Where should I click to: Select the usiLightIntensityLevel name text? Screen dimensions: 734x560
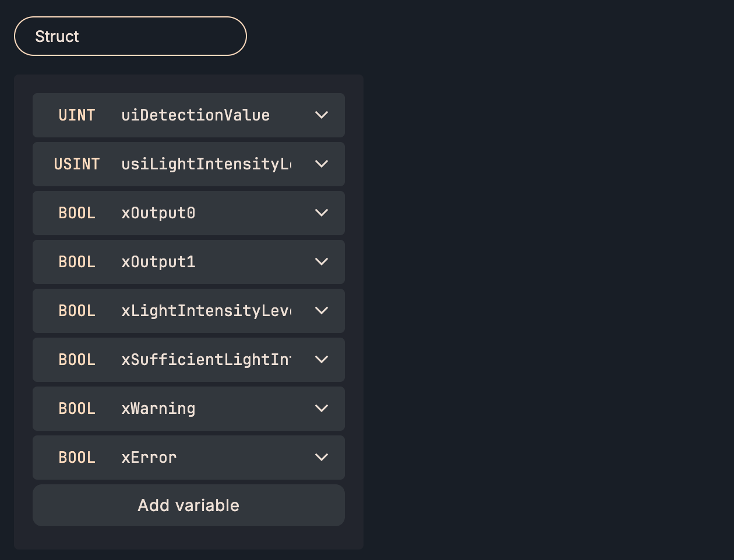(x=206, y=164)
